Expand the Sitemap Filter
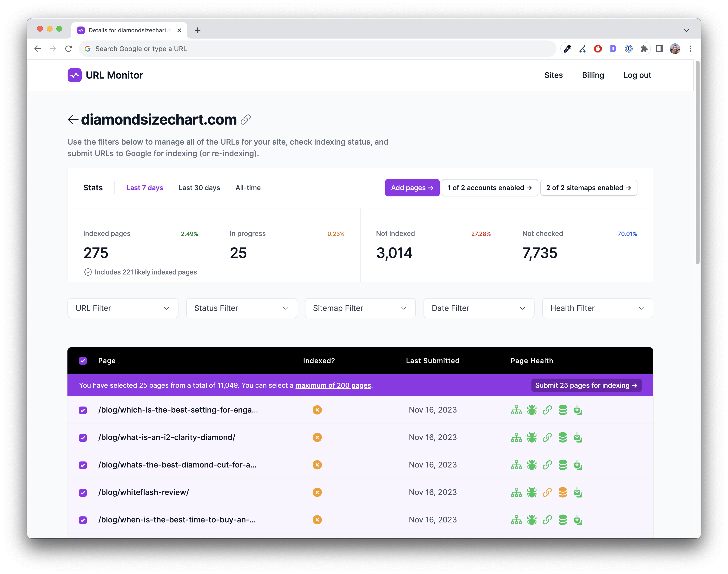The image size is (728, 574). [360, 308]
